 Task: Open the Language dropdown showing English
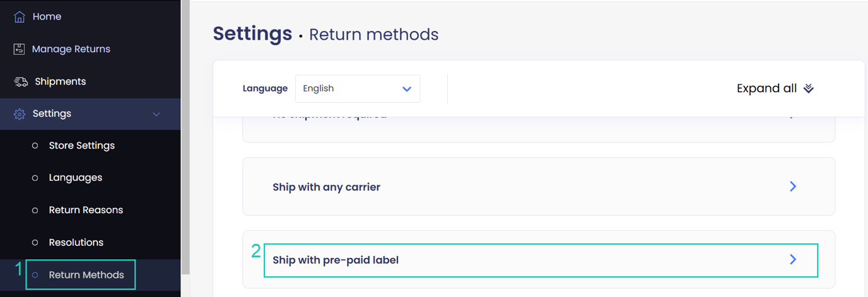[357, 89]
